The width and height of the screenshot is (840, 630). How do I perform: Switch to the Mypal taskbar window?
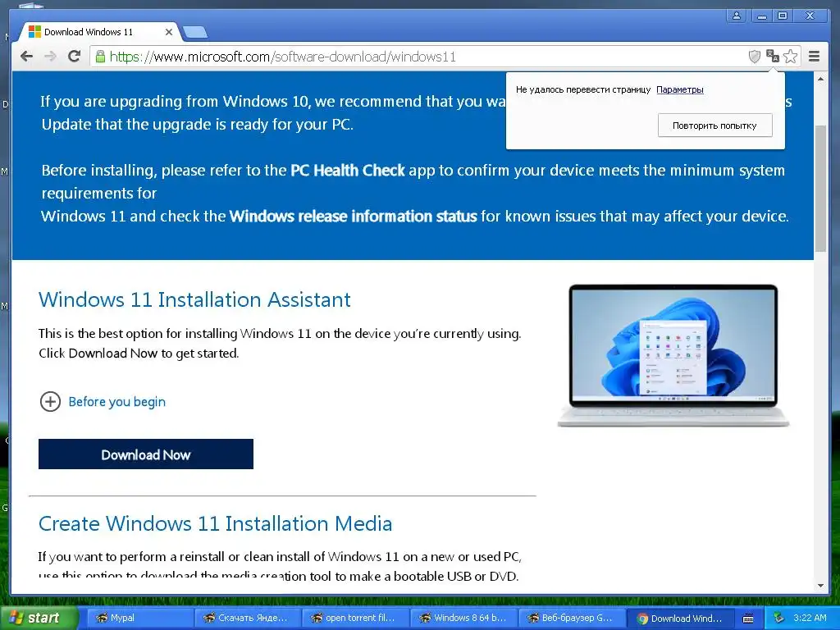(140, 618)
